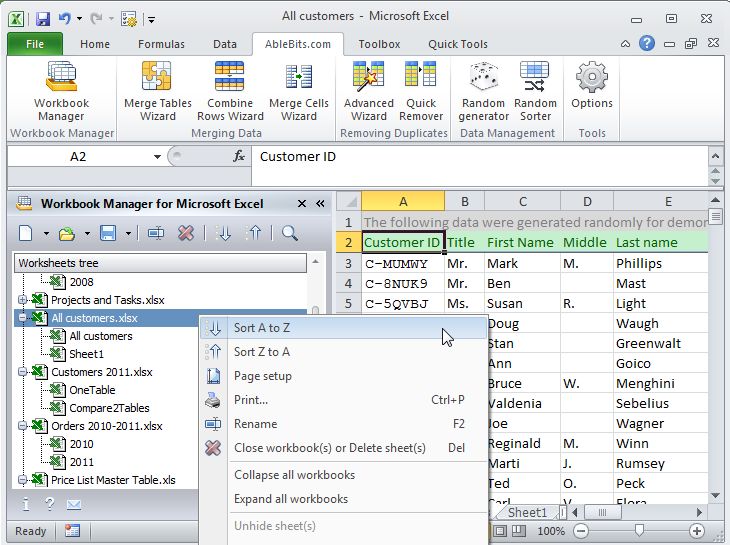Click the rename icon in Workbook Manager toolbar
This screenshot has height=545, width=730.
click(155, 233)
